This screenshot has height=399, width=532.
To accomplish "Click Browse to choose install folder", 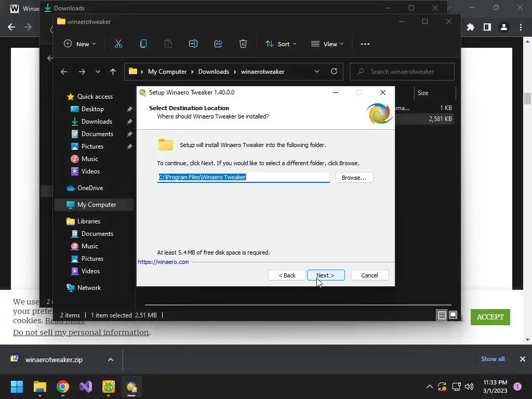I will pos(354,178).
